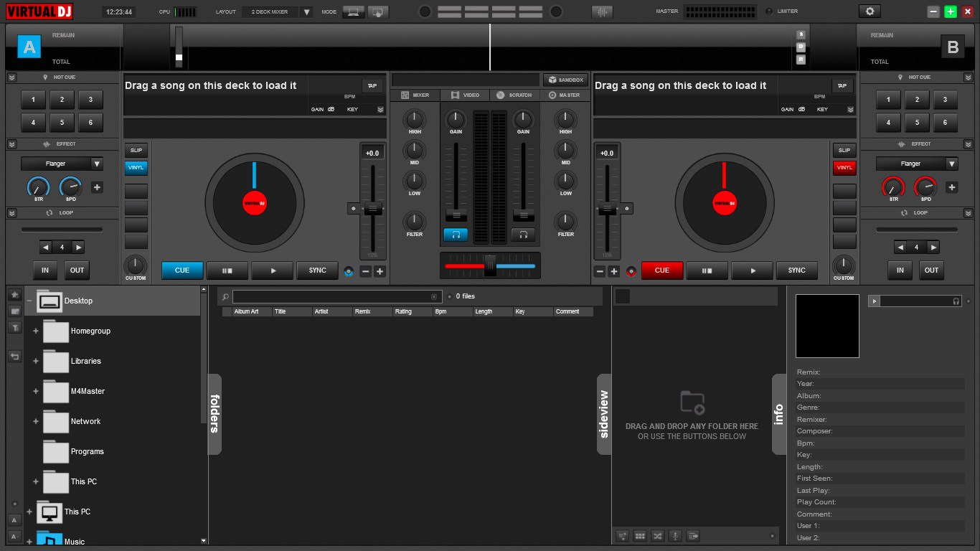980x551 pixels.
Task: Enable VINYL mode on deck B
Action: (x=844, y=167)
